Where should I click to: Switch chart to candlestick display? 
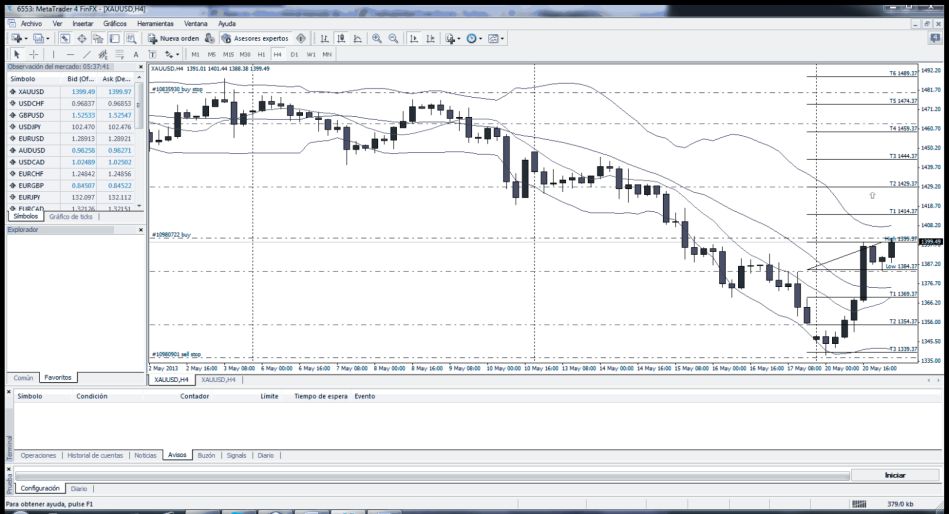[x=342, y=38]
